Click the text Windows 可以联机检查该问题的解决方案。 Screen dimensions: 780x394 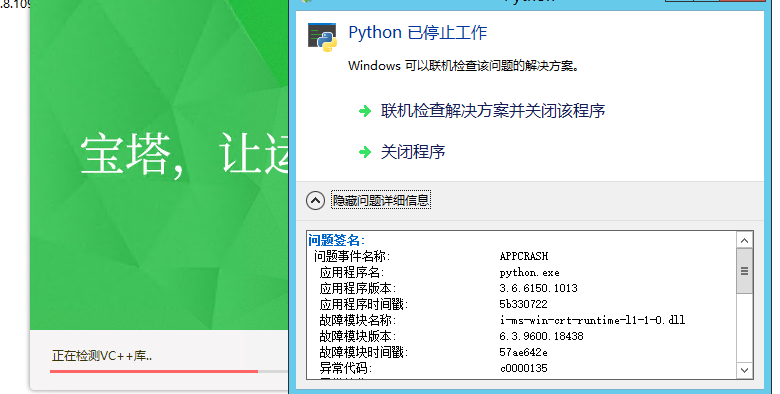[464, 66]
